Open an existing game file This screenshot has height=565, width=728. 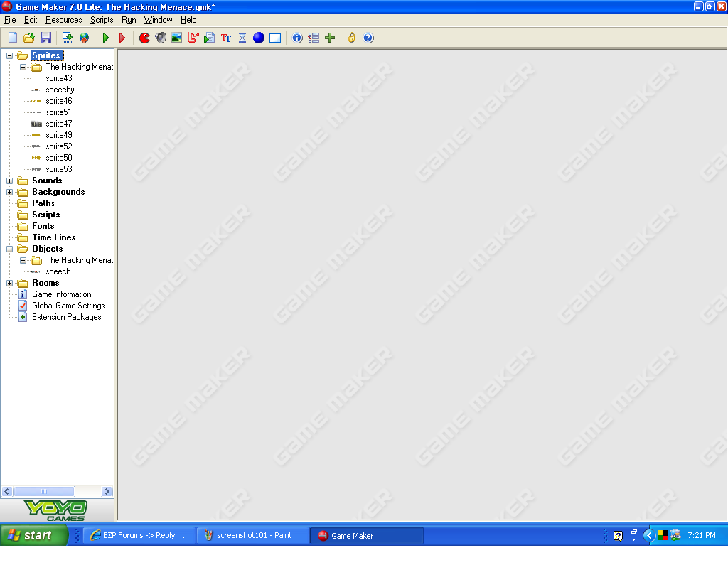coord(28,38)
